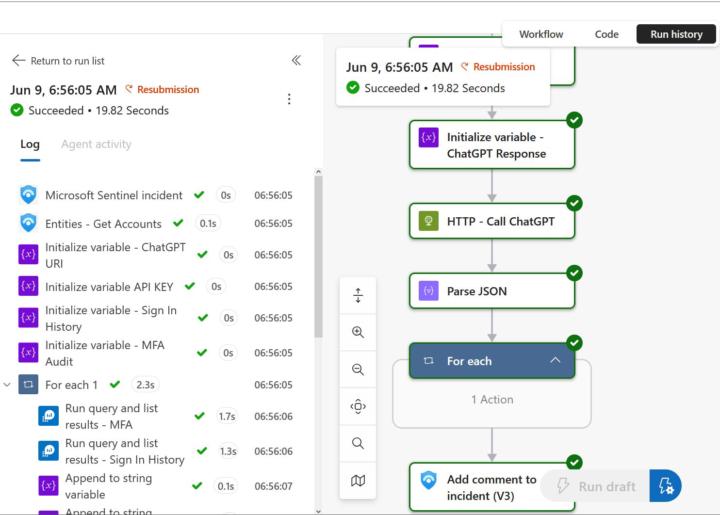Click green success check on HTTP - Call ChatGPT node

pyautogui.click(x=574, y=203)
